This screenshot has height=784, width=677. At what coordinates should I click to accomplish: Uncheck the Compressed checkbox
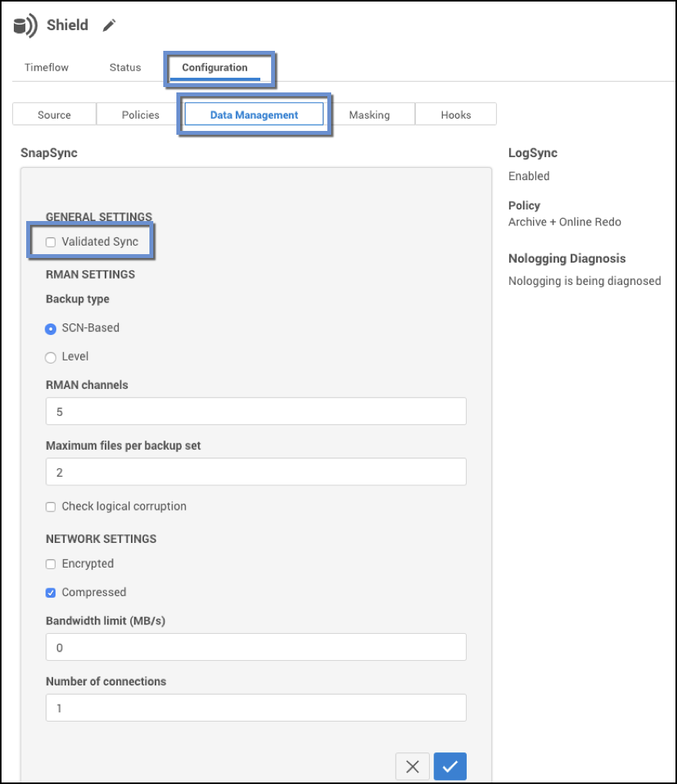click(x=51, y=592)
